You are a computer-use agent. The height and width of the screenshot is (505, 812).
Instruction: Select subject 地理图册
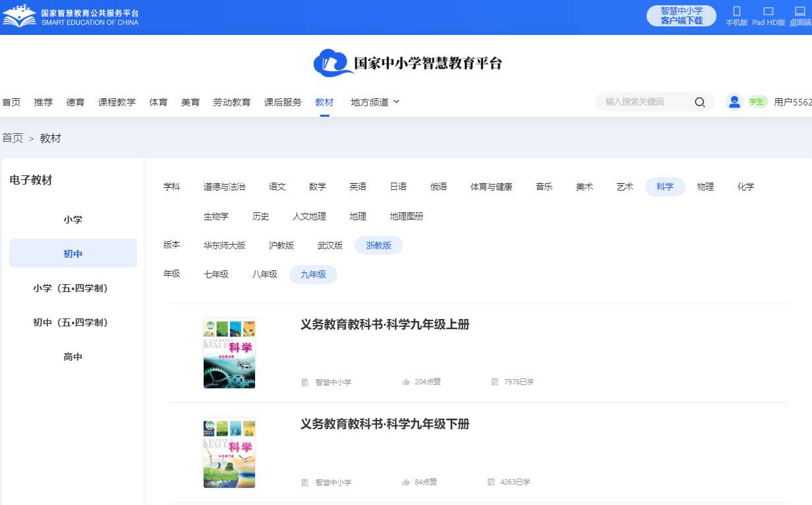pos(406,216)
